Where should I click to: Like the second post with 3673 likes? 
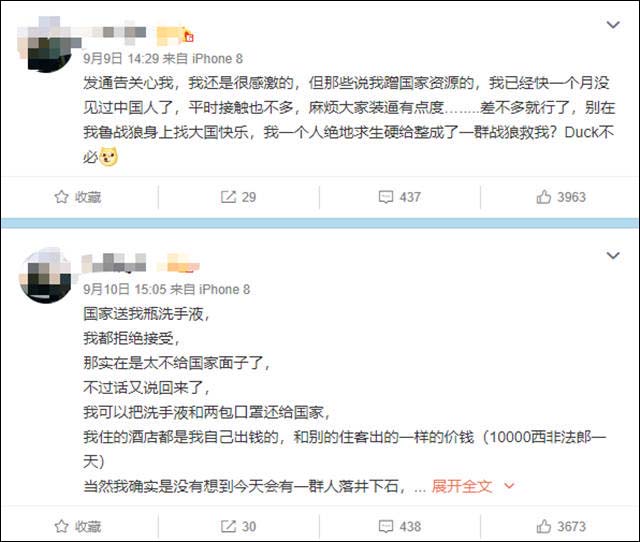pyautogui.click(x=561, y=526)
